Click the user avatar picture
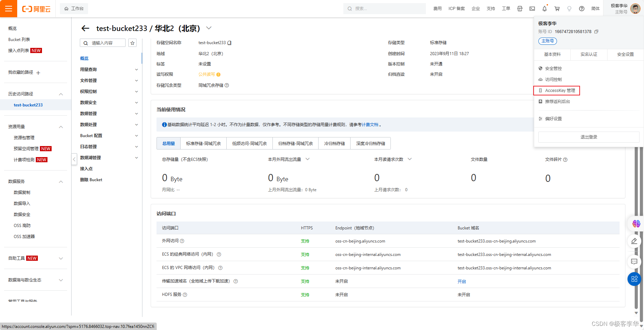 635,9
